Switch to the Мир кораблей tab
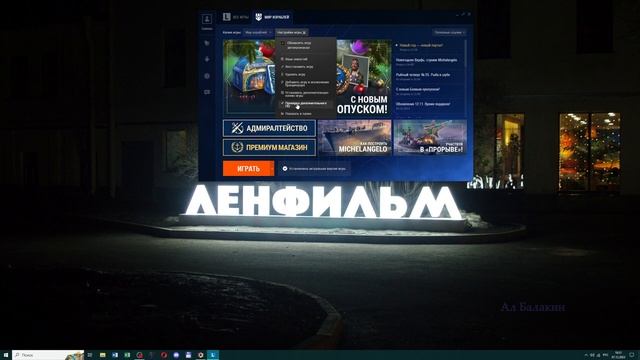Viewport: 640px width, 360px height. pyautogui.click(x=272, y=17)
